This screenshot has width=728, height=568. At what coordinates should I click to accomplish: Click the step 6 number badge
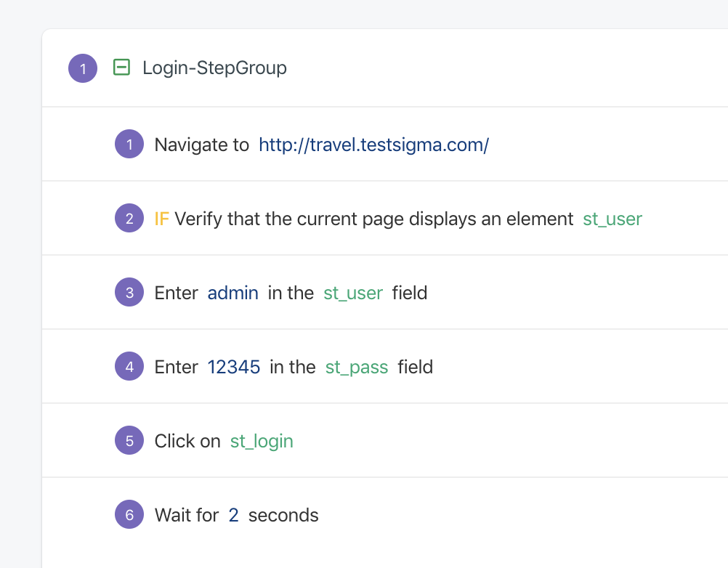pos(129,515)
